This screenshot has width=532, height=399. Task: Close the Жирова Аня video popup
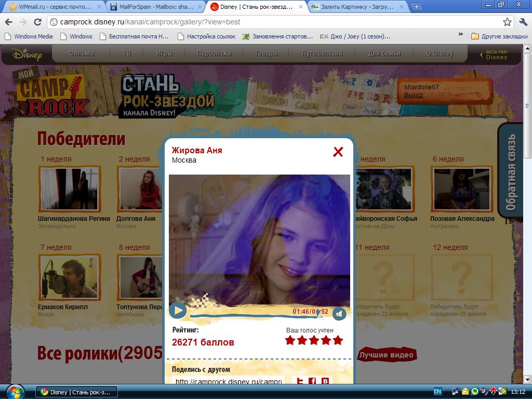click(x=338, y=152)
